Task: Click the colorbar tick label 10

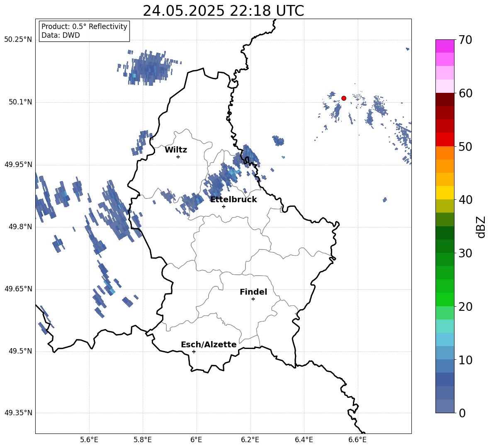Action: [465, 360]
